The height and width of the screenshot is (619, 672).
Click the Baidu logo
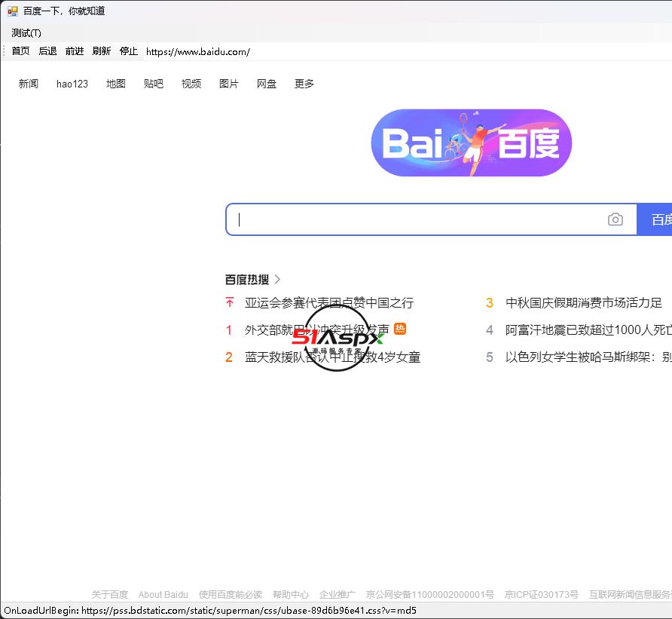(470, 142)
